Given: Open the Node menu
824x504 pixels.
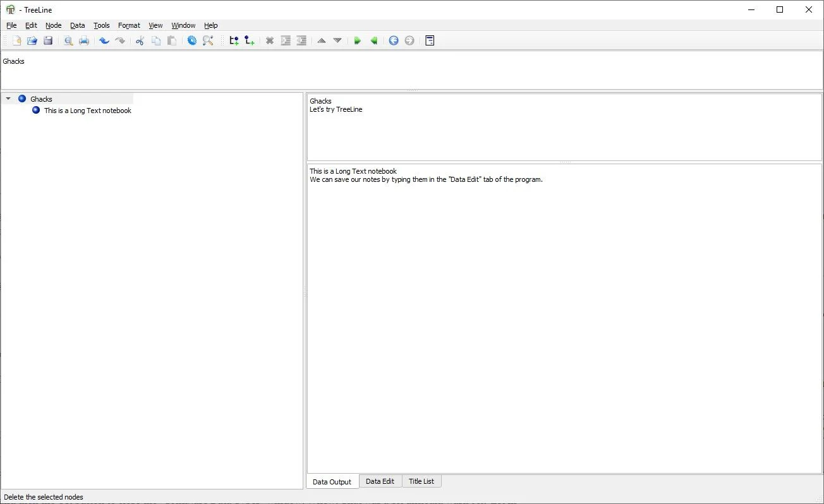Looking at the screenshot, I should 53,25.
